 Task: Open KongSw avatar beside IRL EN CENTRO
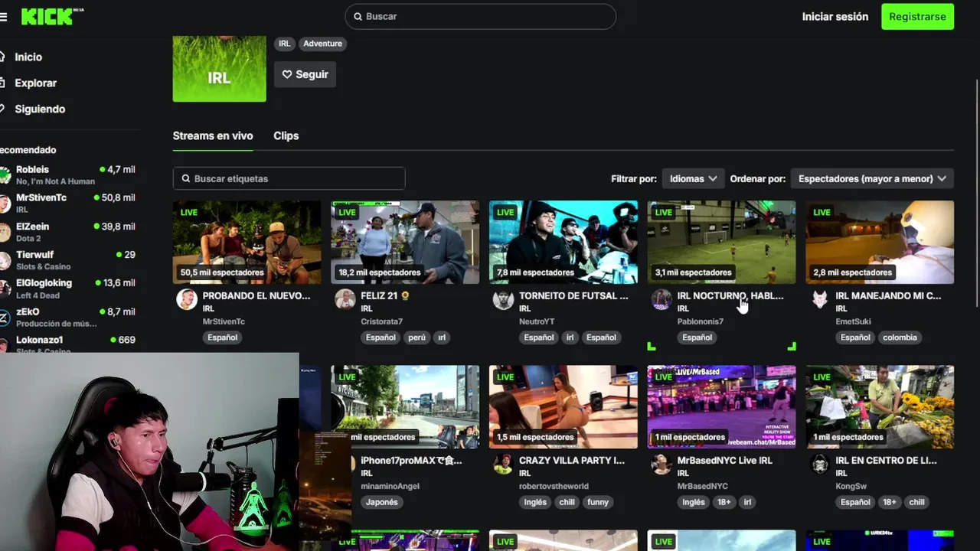[x=820, y=464]
